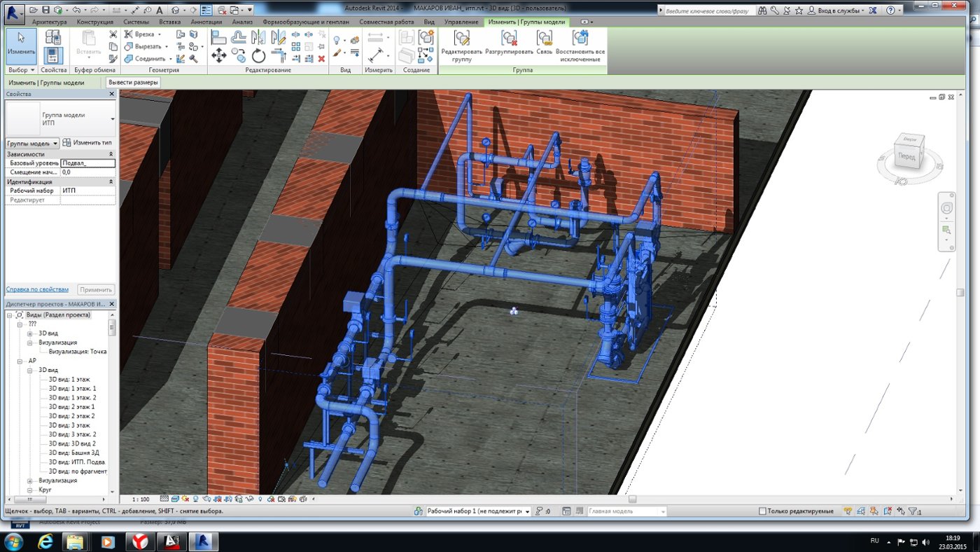Image resolution: width=980 pixels, height=552 pixels.
Task: Open the Группы модели type filter dropdown
Action: pos(55,143)
